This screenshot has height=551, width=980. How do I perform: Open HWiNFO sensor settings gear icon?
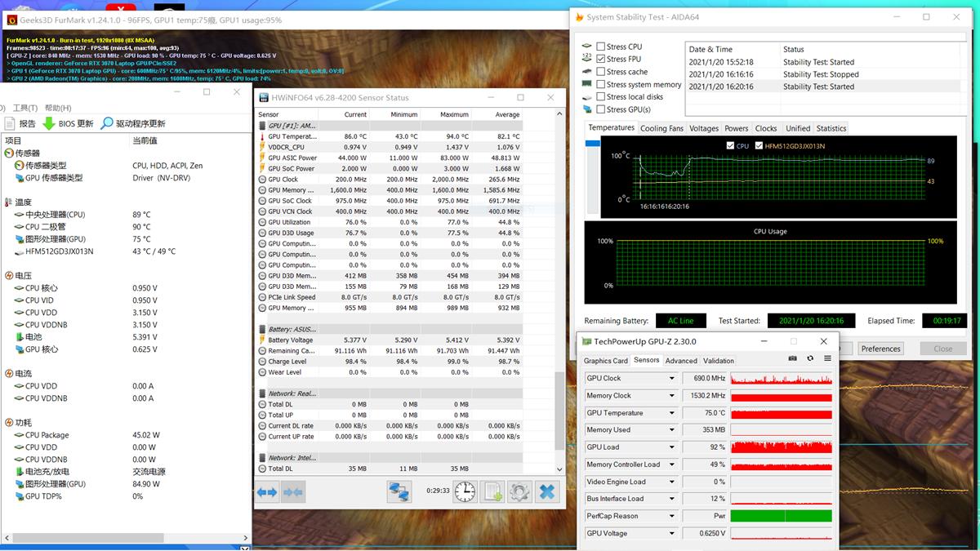tap(519, 491)
